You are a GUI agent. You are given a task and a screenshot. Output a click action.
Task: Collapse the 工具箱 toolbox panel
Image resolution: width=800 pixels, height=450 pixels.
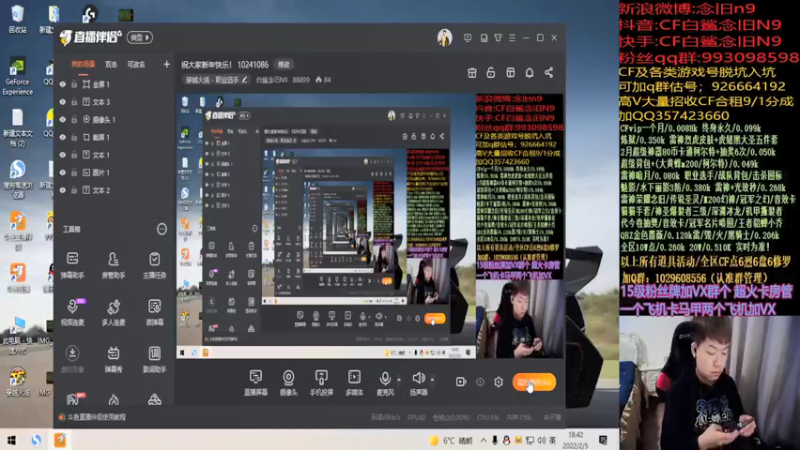pyautogui.click(x=162, y=229)
